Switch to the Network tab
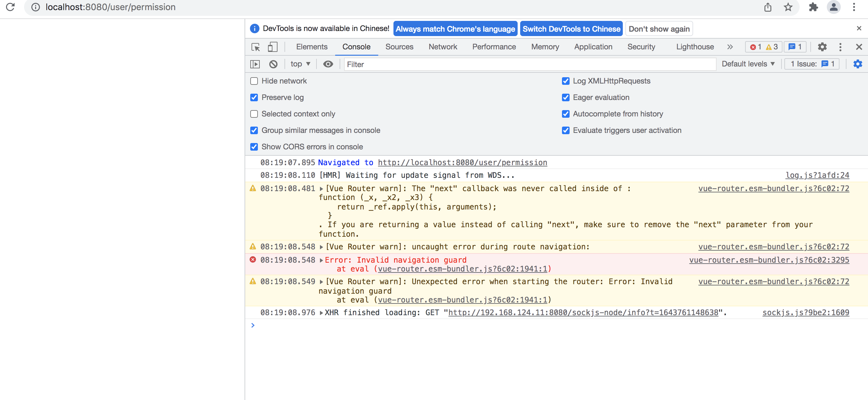 pyautogui.click(x=443, y=47)
